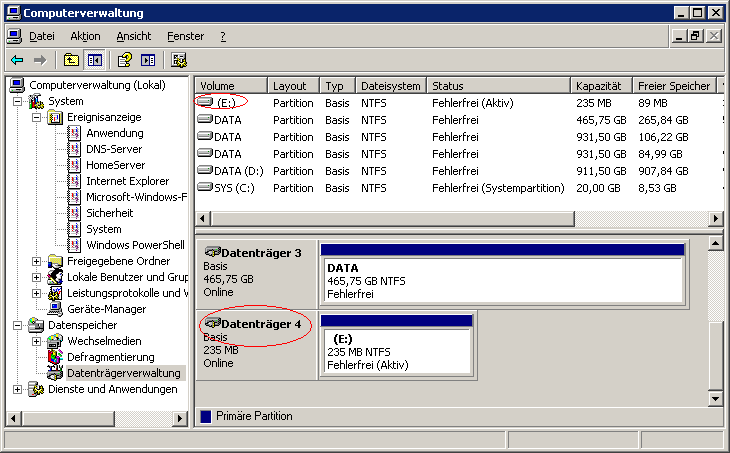The image size is (730, 453).
Task: Click the Datenträger 4 disk icon
Action: (x=211, y=324)
